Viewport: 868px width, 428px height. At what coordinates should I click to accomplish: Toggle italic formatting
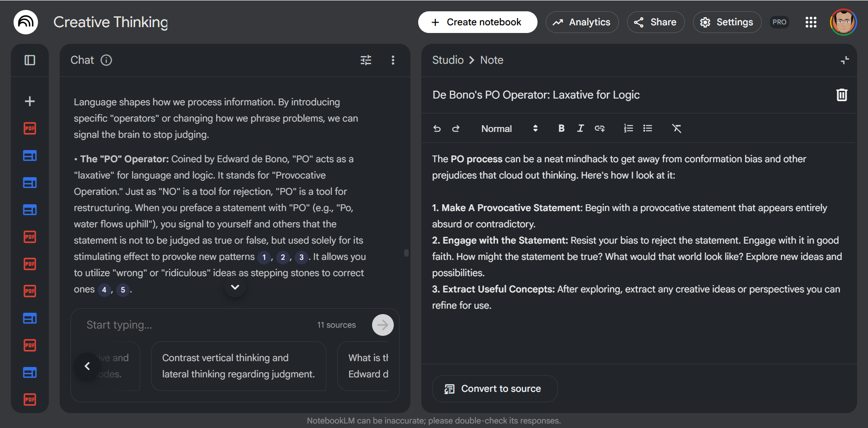click(580, 129)
